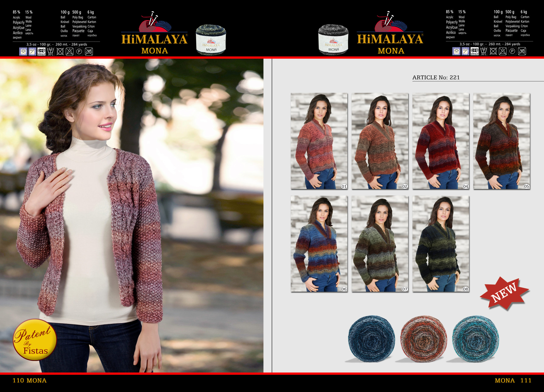Image resolution: width=544 pixels, height=392 pixels.
Task: Click the dry clean P icon on page 110
Action: point(79,52)
